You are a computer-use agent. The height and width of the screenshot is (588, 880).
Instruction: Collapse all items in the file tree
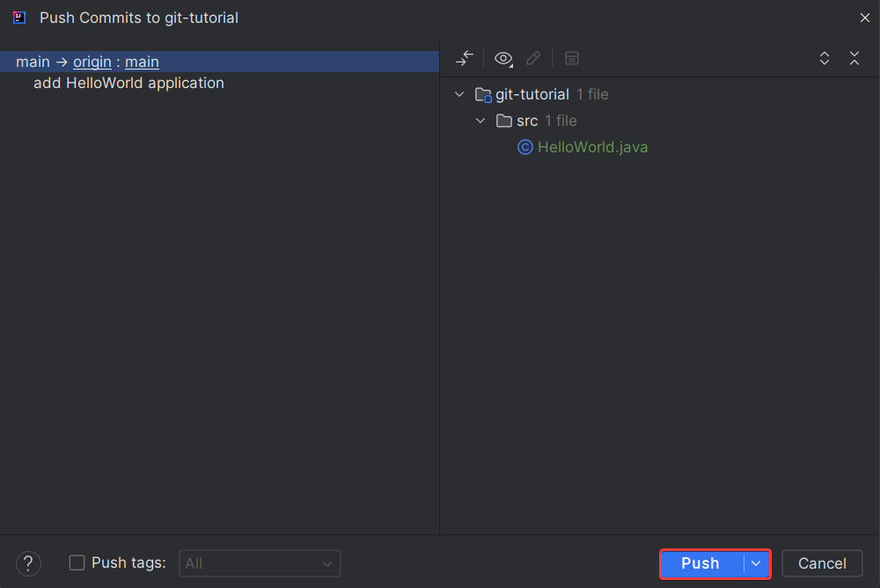pyautogui.click(x=854, y=58)
